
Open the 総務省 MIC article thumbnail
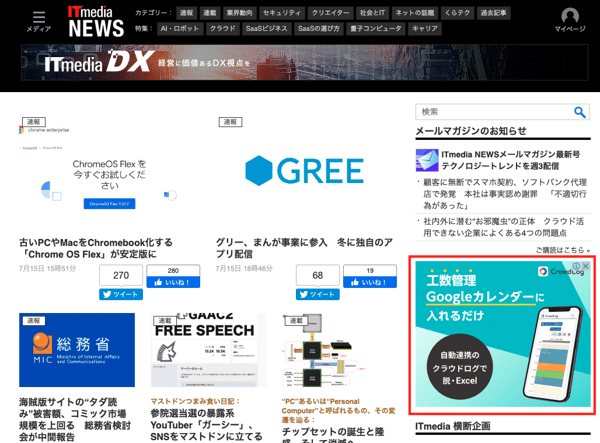[77, 350]
